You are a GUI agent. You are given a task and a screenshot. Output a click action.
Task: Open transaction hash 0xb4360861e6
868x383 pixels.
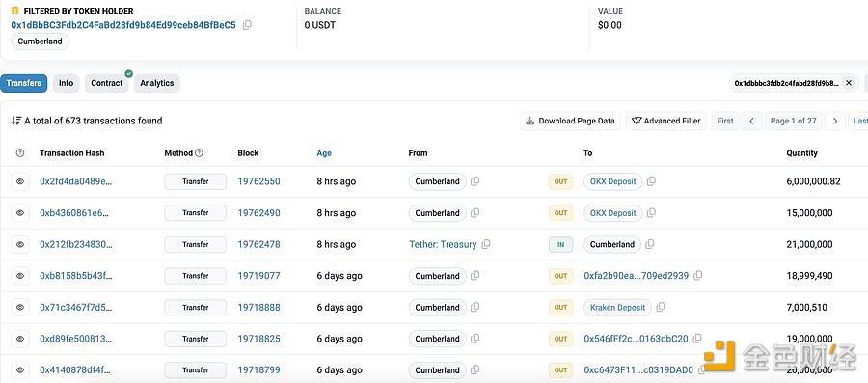[x=74, y=212]
